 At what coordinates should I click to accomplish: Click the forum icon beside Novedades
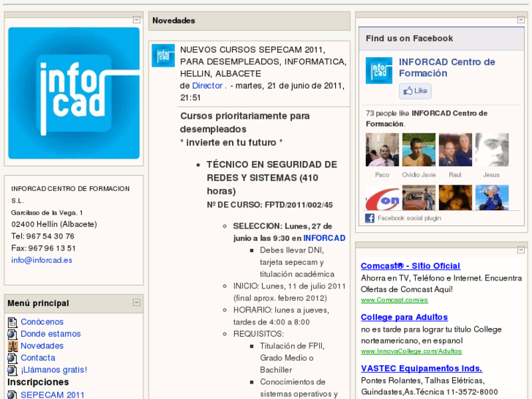[x=12, y=346]
